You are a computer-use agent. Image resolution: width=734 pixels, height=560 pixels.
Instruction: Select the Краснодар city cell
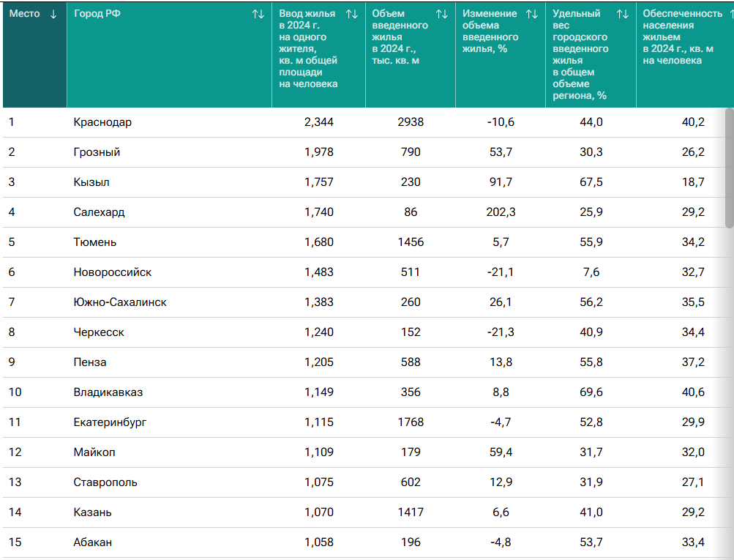pyautogui.click(x=102, y=122)
